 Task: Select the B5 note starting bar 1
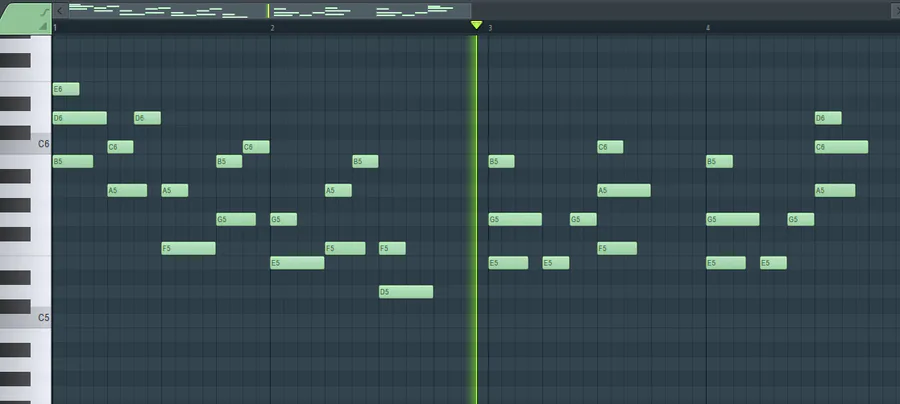[x=73, y=161]
